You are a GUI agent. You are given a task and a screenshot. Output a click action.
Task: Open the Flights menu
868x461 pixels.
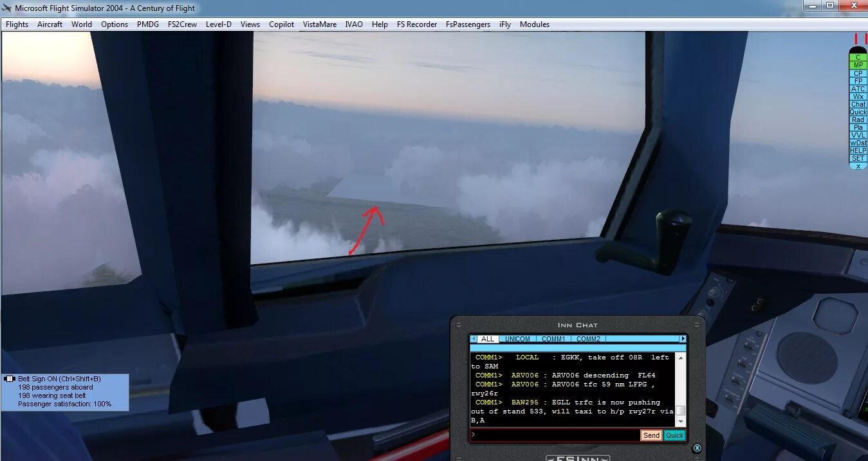click(x=17, y=24)
